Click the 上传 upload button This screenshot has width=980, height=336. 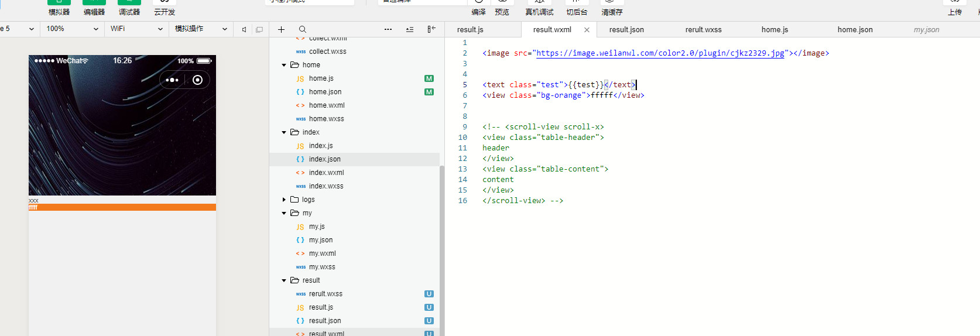point(955,8)
